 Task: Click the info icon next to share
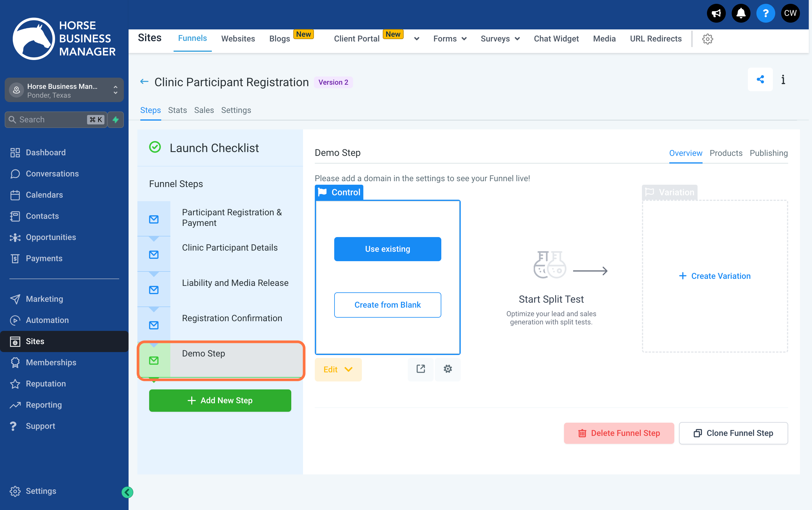783,79
